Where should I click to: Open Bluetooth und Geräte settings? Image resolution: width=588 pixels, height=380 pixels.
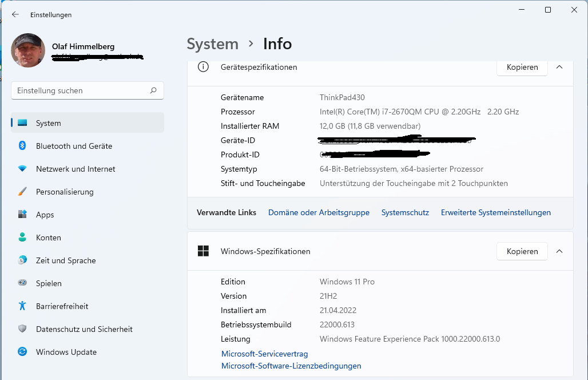pos(88,146)
